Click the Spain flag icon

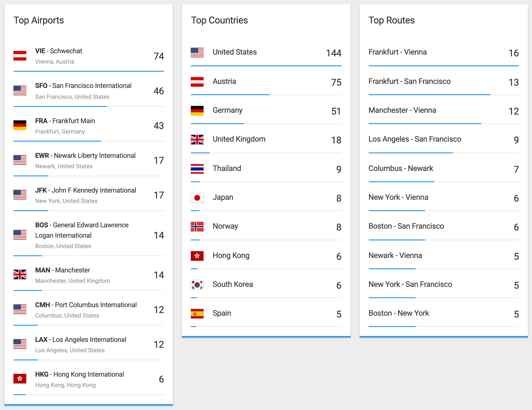pos(197,313)
